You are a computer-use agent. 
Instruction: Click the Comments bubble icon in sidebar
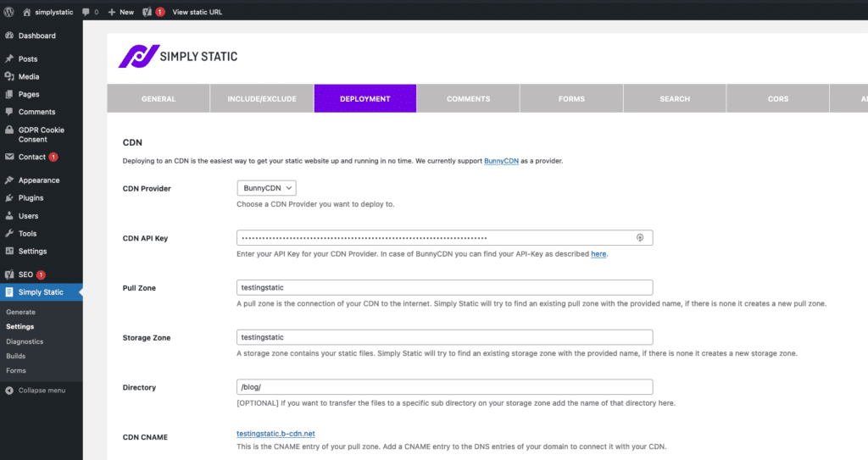click(x=9, y=112)
